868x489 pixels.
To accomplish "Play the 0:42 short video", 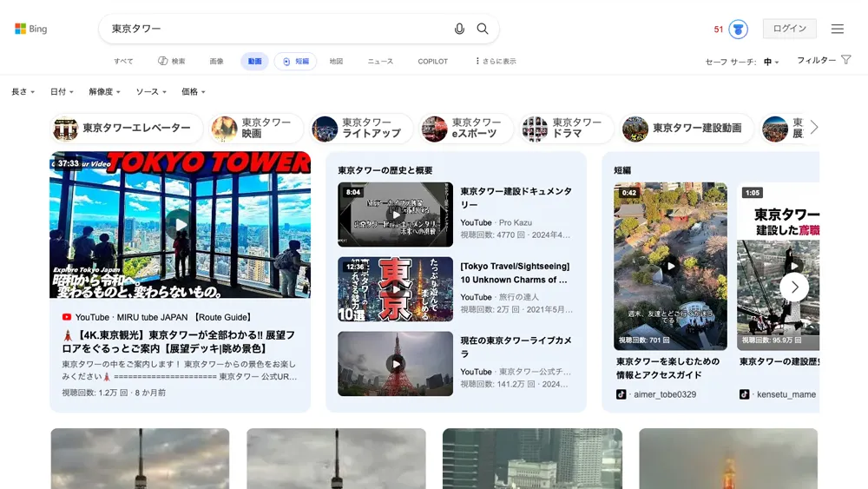I will click(670, 267).
